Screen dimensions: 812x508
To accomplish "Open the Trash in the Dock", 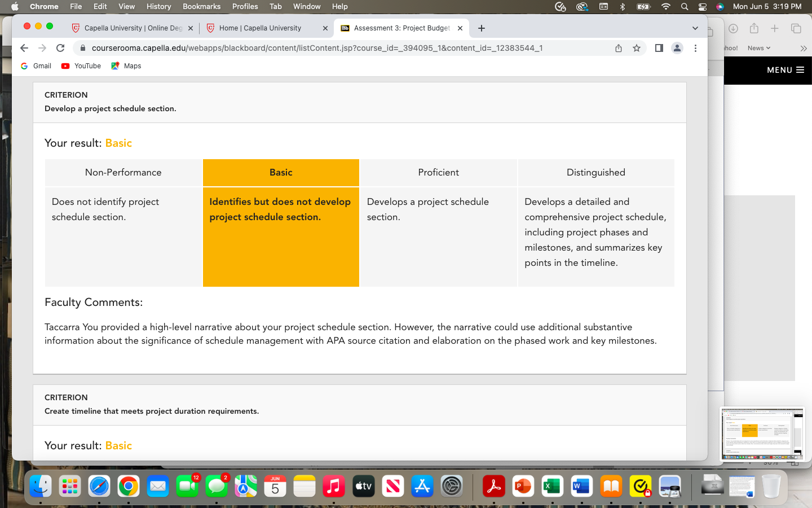I will coord(771,486).
